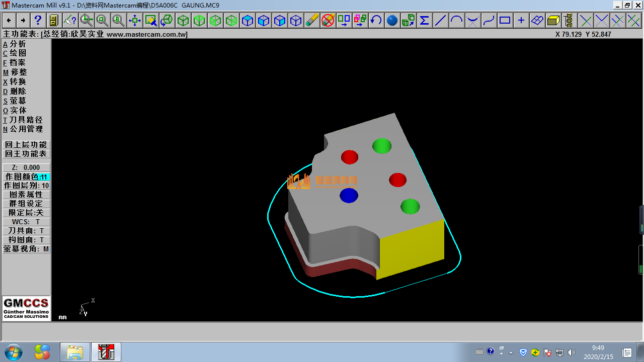Click the blue sphere shading icon
This screenshot has width=644, height=362.
pyautogui.click(x=392, y=21)
